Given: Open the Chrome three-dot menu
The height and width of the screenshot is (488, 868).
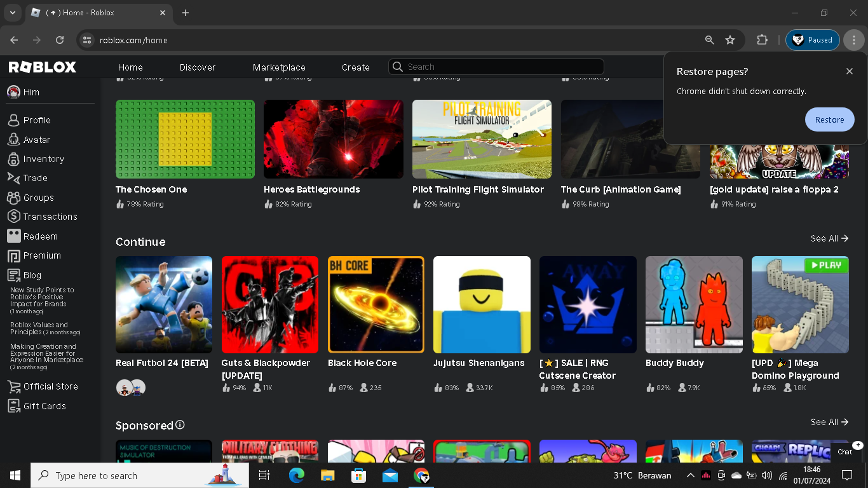Looking at the screenshot, I should 854,40.
